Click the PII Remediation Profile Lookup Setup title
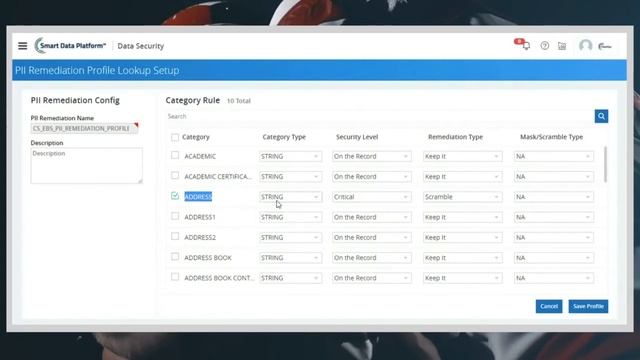 pyautogui.click(x=97, y=70)
